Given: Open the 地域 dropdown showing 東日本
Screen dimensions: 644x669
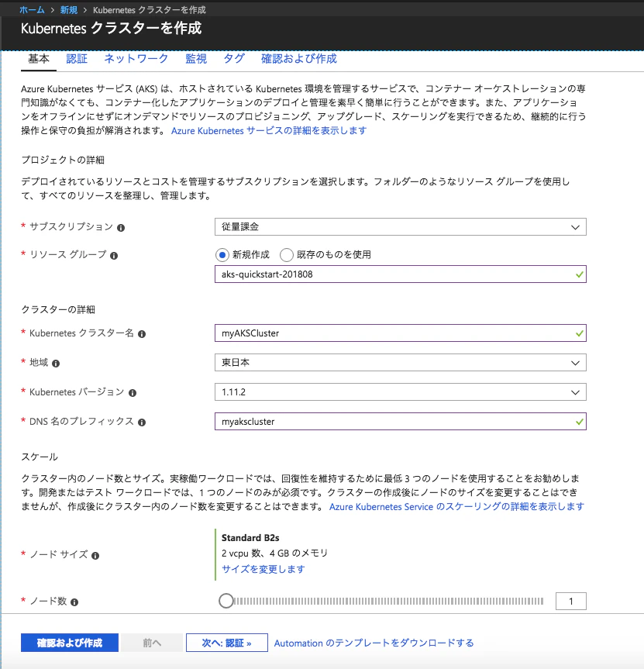Looking at the screenshot, I should [401, 362].
